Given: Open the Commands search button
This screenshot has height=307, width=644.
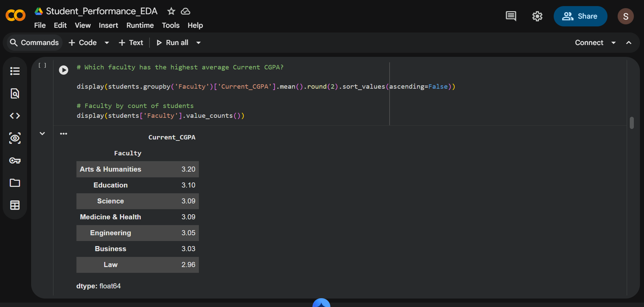Looking at the screenshot, I should (34, 43).
